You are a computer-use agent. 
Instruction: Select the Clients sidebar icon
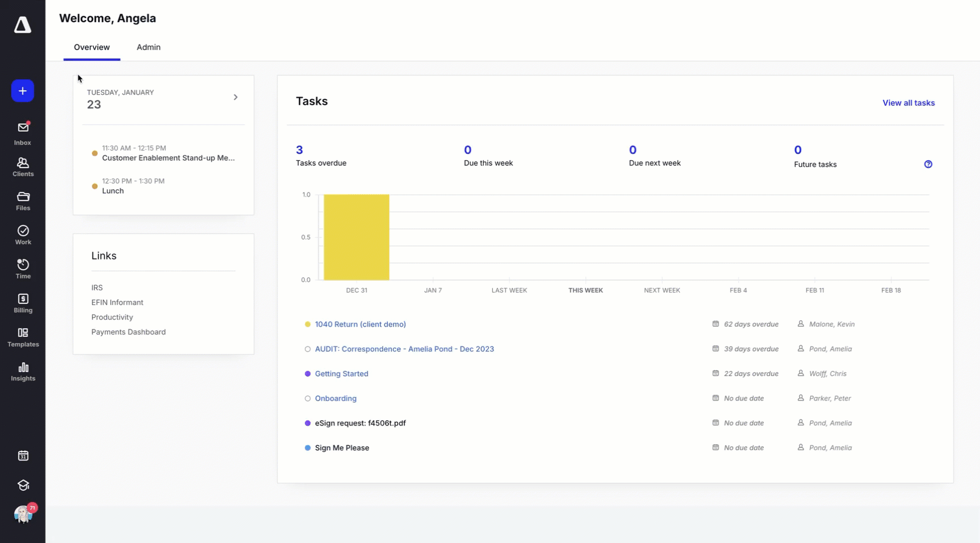tap(23, 166)
